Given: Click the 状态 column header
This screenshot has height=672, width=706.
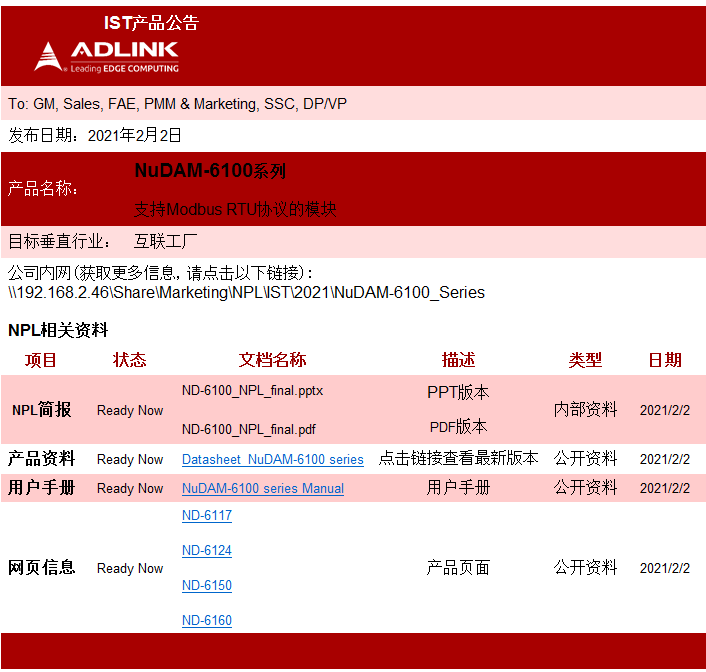Looking at the screenshot, I should [x=129, y=360].
